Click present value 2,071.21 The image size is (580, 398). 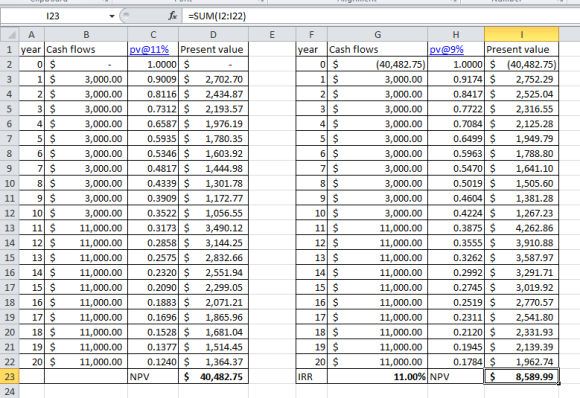click(213, 302)
